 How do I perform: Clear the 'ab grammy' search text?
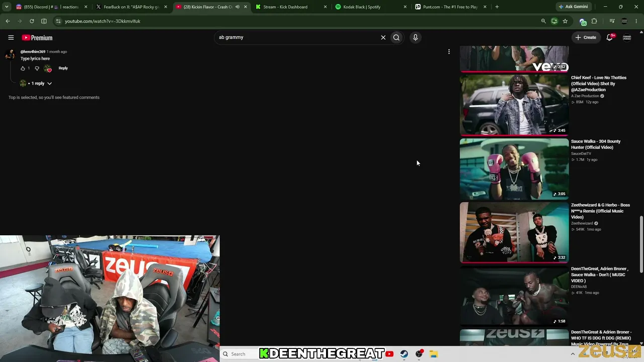pyautogui.click(x=383, y=37)
